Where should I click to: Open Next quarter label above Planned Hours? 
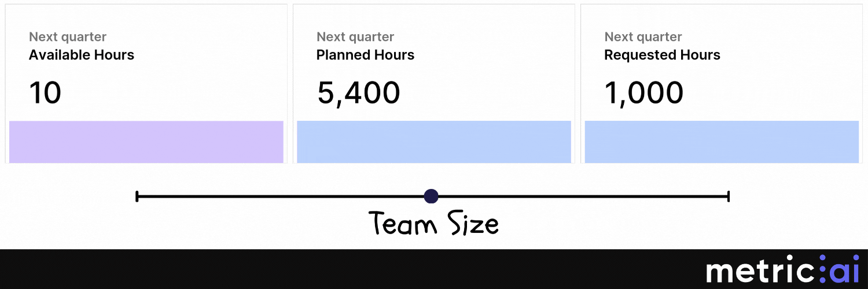pos(355,37)
